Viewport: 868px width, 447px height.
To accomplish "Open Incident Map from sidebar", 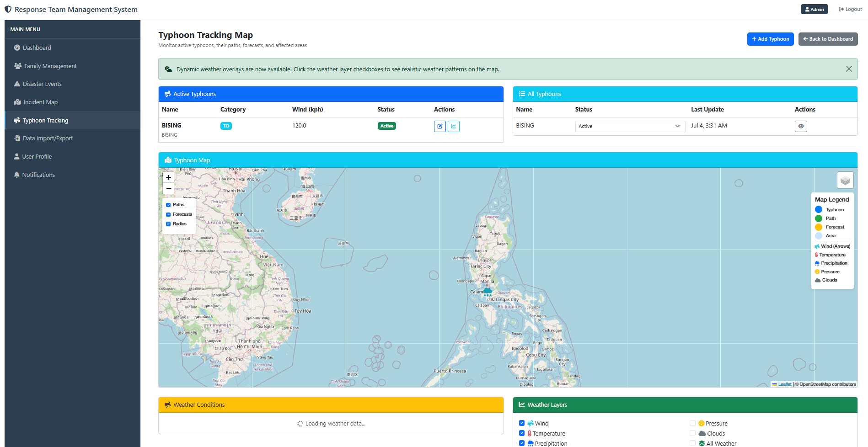I will [40, 102].
